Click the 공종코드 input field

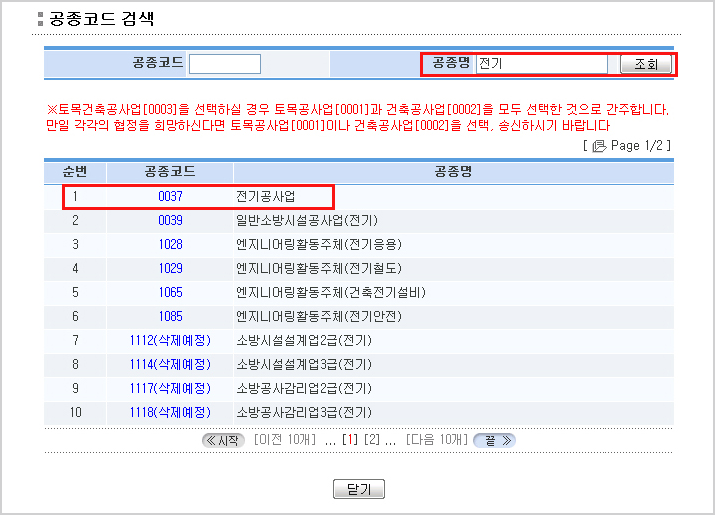(x=225, y=64)
